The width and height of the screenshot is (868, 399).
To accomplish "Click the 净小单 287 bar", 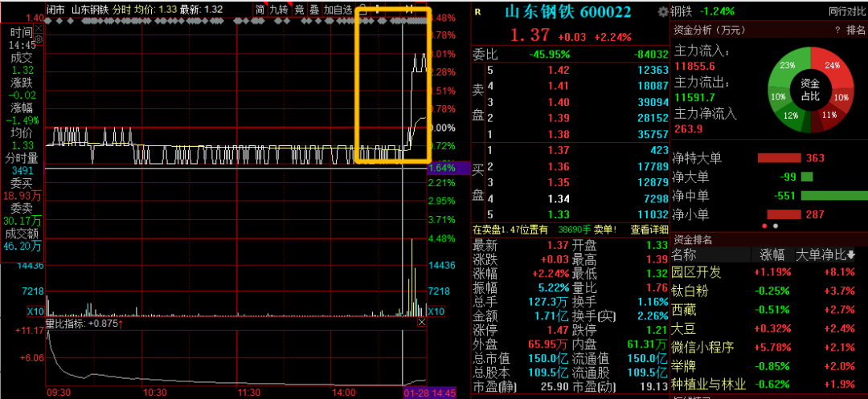I will pos(784,214).
